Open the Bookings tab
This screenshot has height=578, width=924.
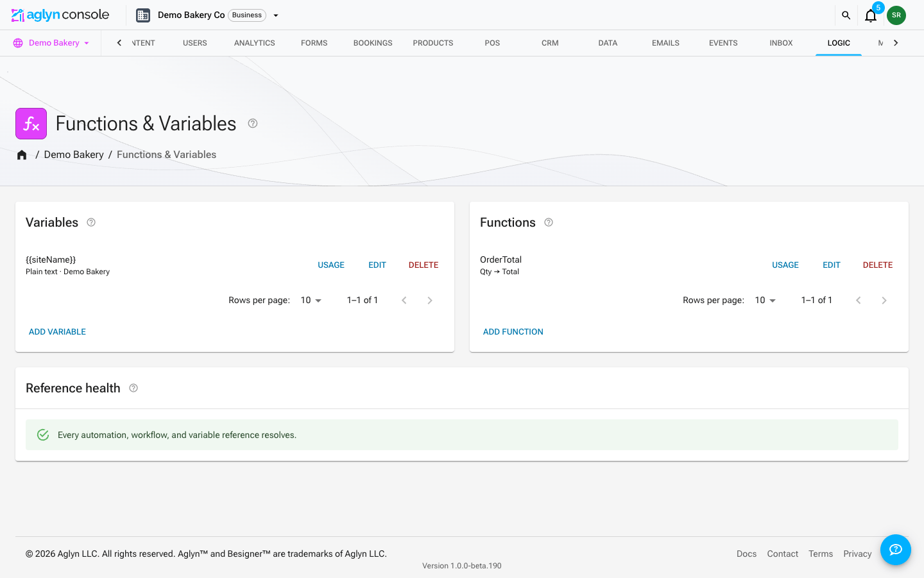point(373,43)
